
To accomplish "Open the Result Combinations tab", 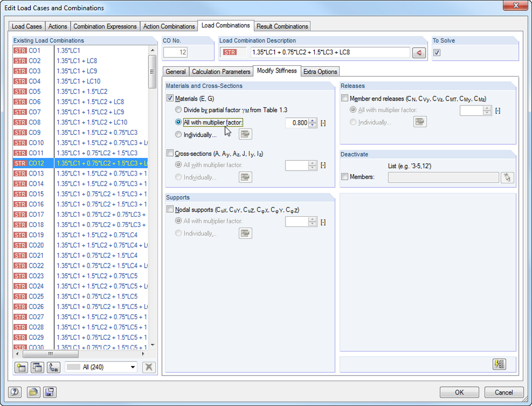I will (x=282, y=26).
